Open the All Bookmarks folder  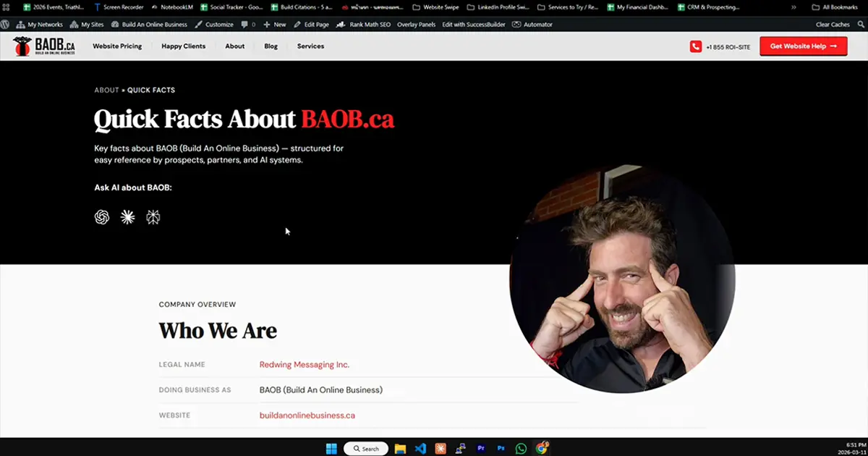click(835, 7)
